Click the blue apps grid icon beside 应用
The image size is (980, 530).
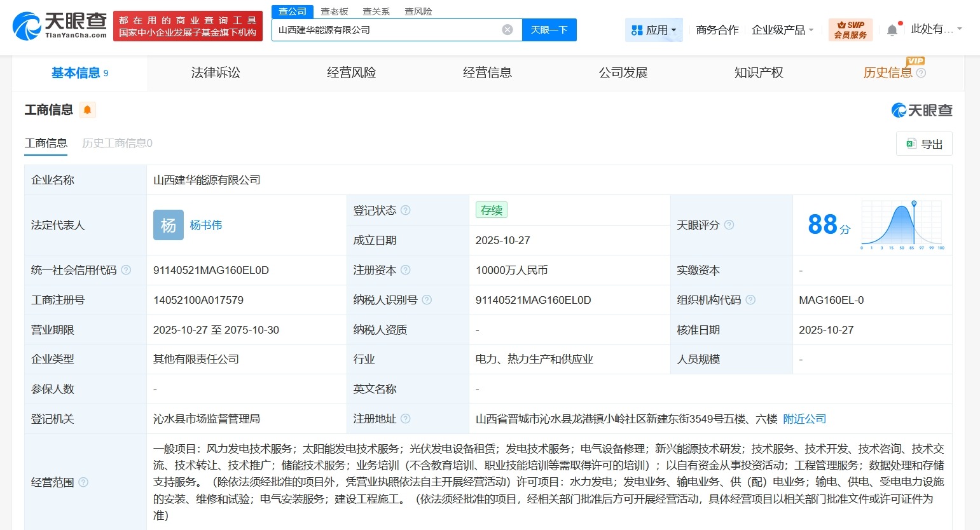point(637,29)
